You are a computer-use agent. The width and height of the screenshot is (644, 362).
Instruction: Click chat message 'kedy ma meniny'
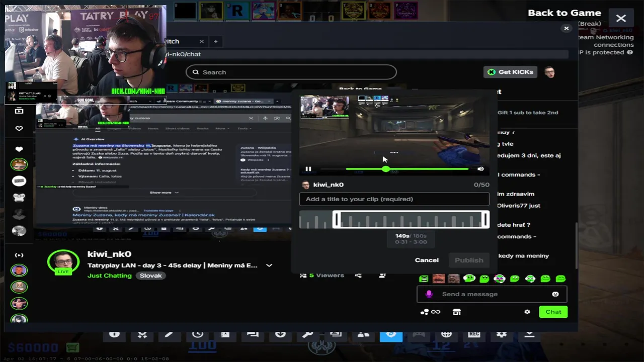[x=523, y=256]
